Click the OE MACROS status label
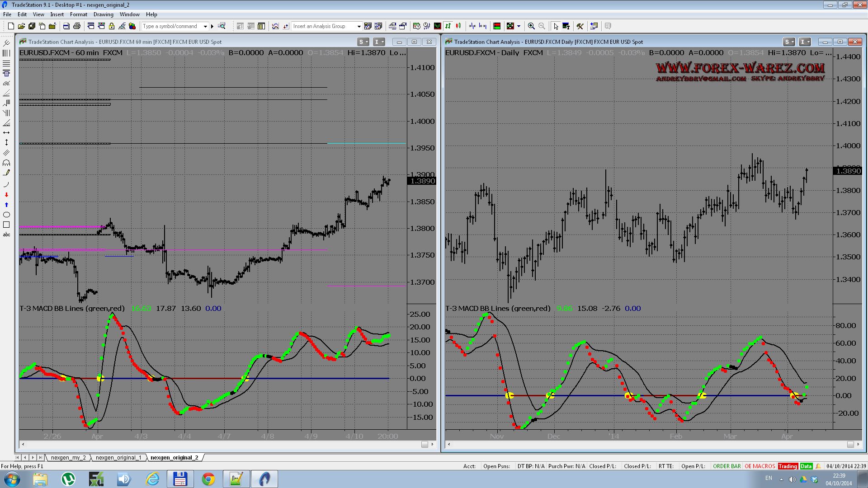Image resolution: width=868 pixels, height=488 pixels. click(x=759, y=466)
